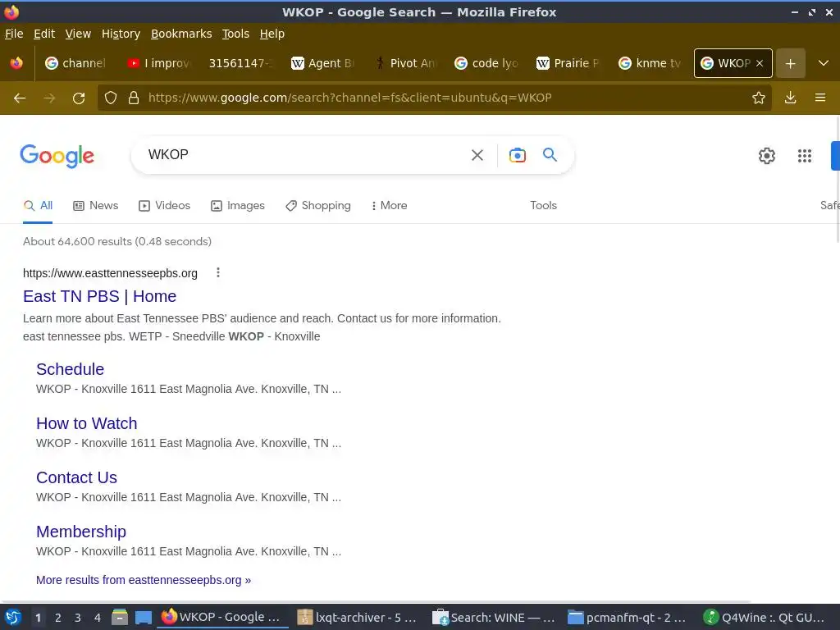840x630 pixels.
Task: Click the file manager taskbar launcher icon
Action: (x=120, y=617)
